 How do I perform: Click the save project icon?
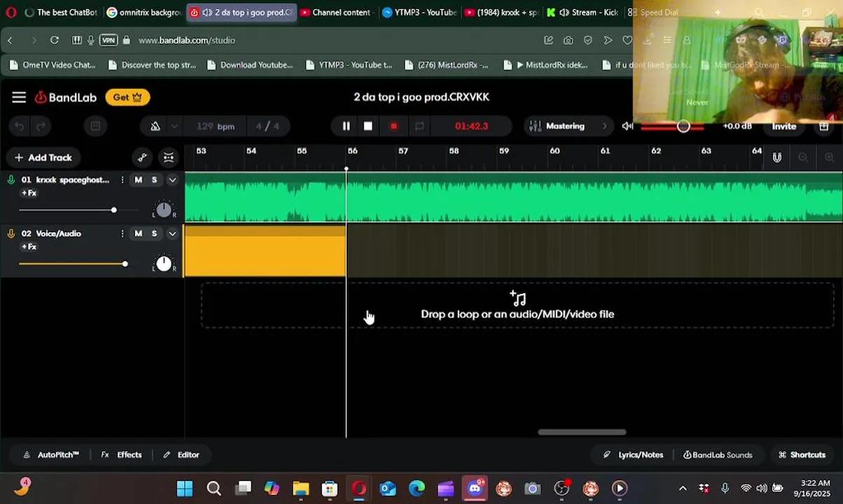click(x=95, y=126)
